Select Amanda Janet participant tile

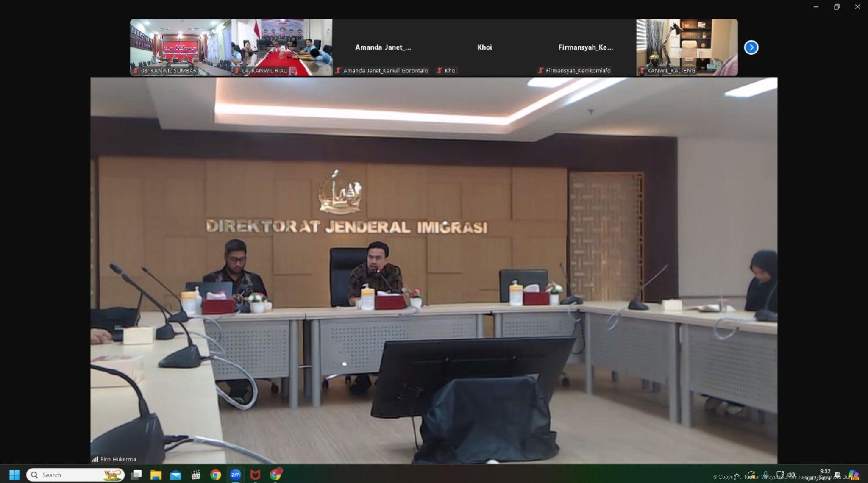pyautogui.click(x=383, y=47)
